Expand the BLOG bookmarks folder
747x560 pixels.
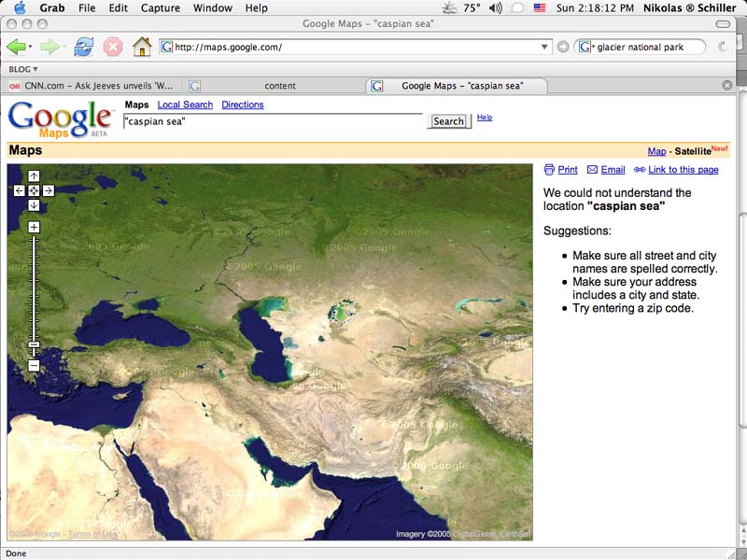pos(22,69)
